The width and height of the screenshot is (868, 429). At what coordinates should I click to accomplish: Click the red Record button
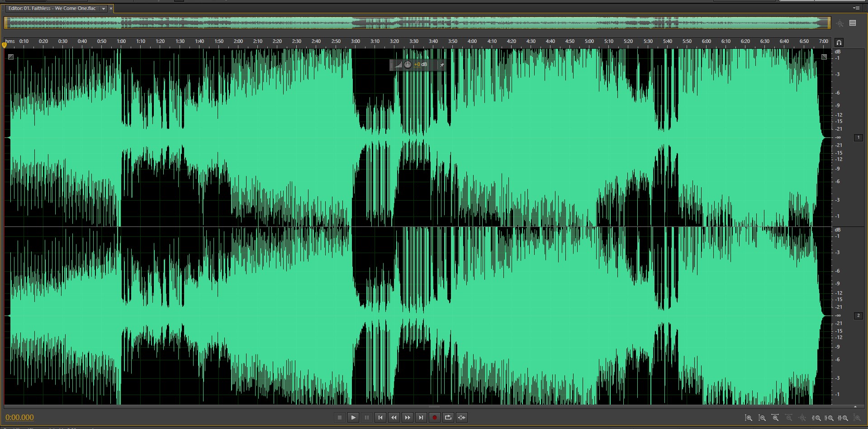pos(434,417)
